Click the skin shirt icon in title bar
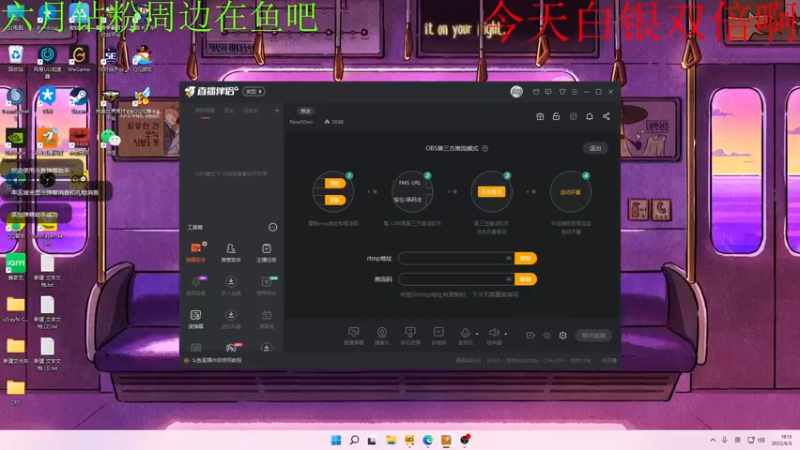The height and width of the screenshot is (450, 800). pos(562,92)
